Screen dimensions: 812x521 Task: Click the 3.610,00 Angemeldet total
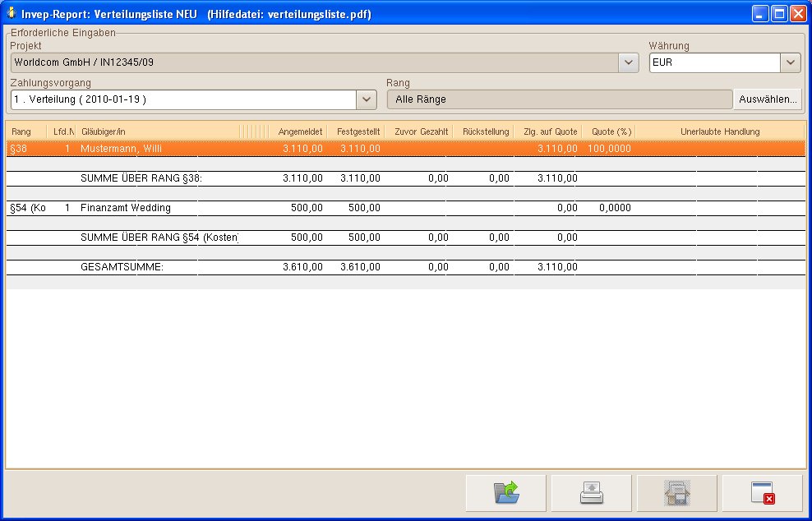[x=302, y=267]
